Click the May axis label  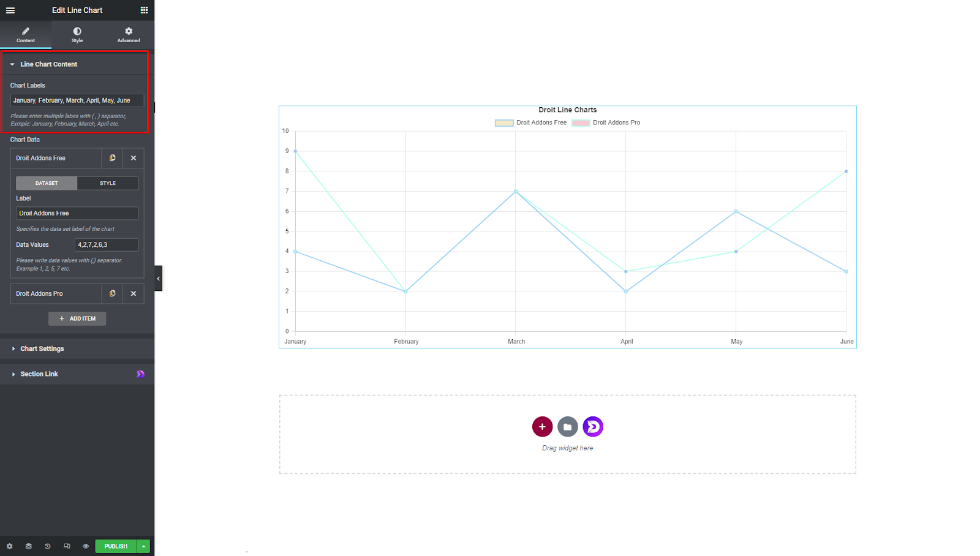(x=737, y=342)
